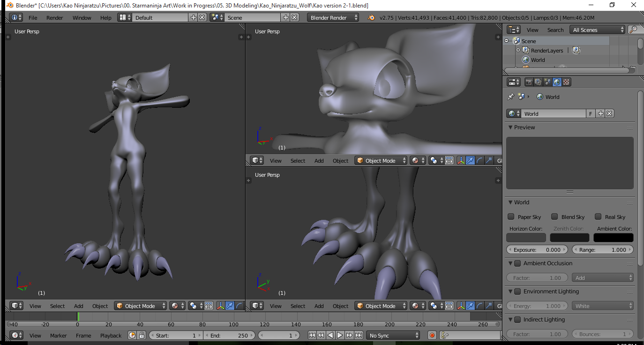The image size is (644, 345).
Task: Enable the Ambient Occlusion checkbox
Action: pos(517,263)
